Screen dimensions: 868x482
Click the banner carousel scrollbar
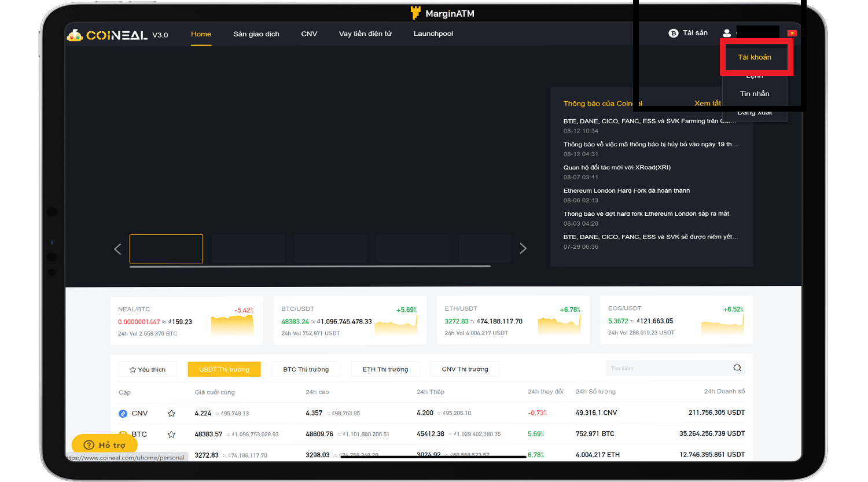pos(310,266)
